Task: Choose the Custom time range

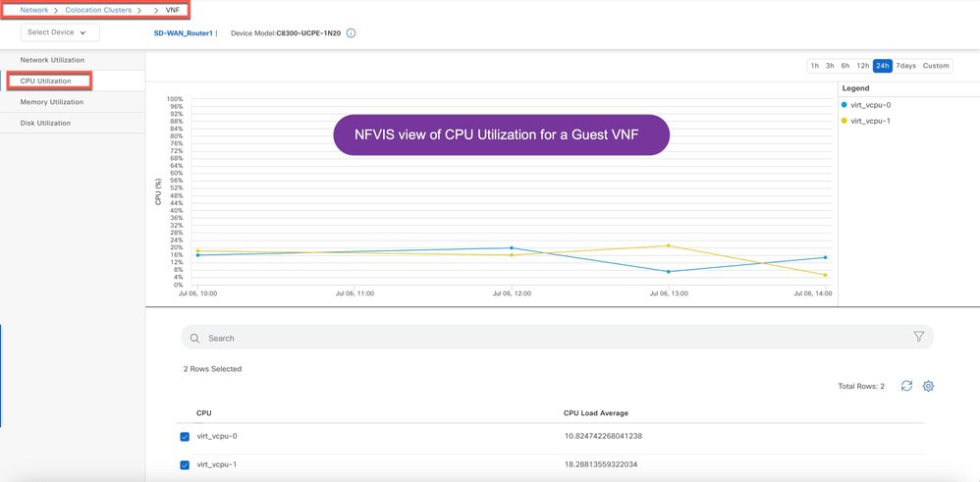Action: click(x=936, y=66)
